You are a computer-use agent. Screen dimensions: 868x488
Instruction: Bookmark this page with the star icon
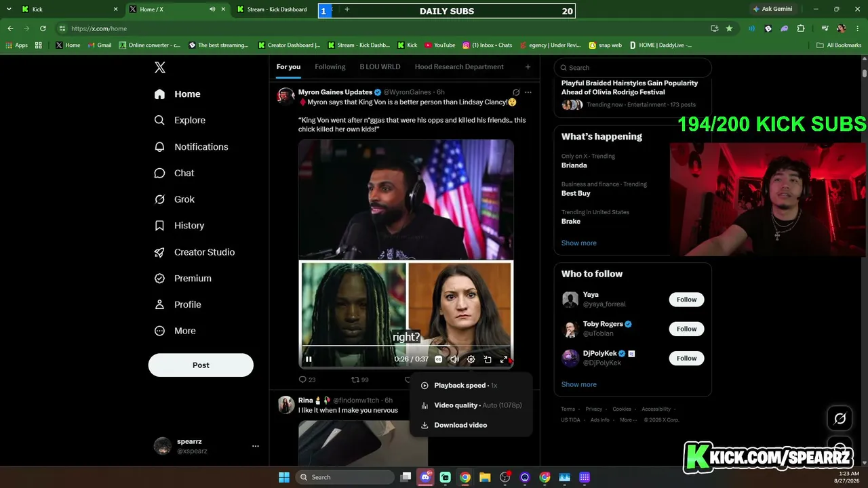(729, 28)
